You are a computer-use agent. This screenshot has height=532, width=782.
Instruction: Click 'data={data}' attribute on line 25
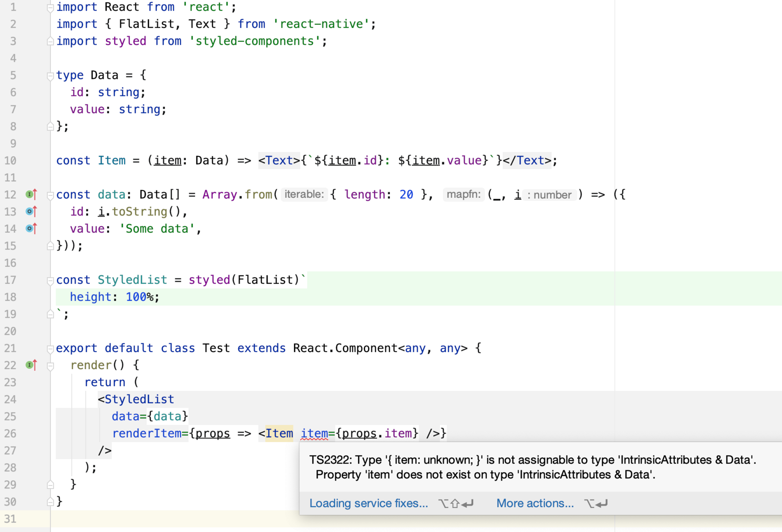click(x=150, y=416)
